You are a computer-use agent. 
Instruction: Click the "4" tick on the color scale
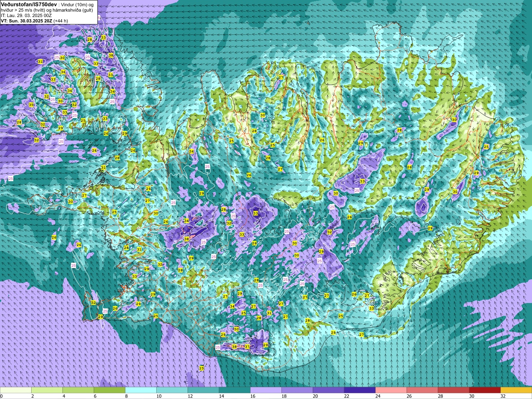[x=64, y=396]
